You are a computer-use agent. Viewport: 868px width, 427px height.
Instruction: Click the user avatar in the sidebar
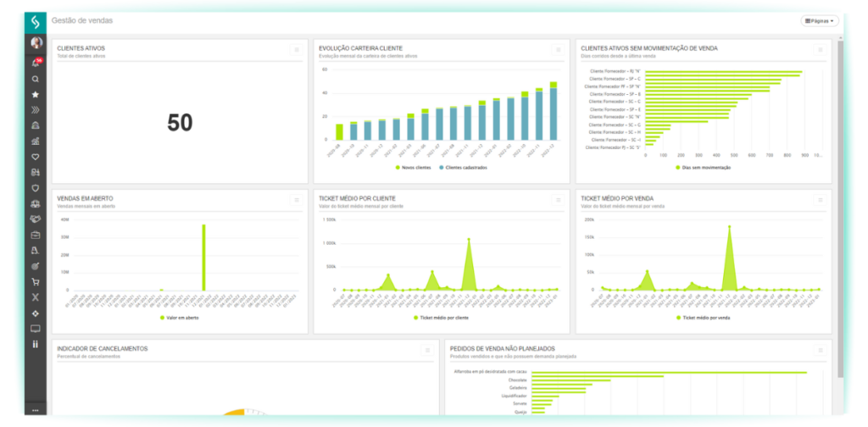click(36, 42)
